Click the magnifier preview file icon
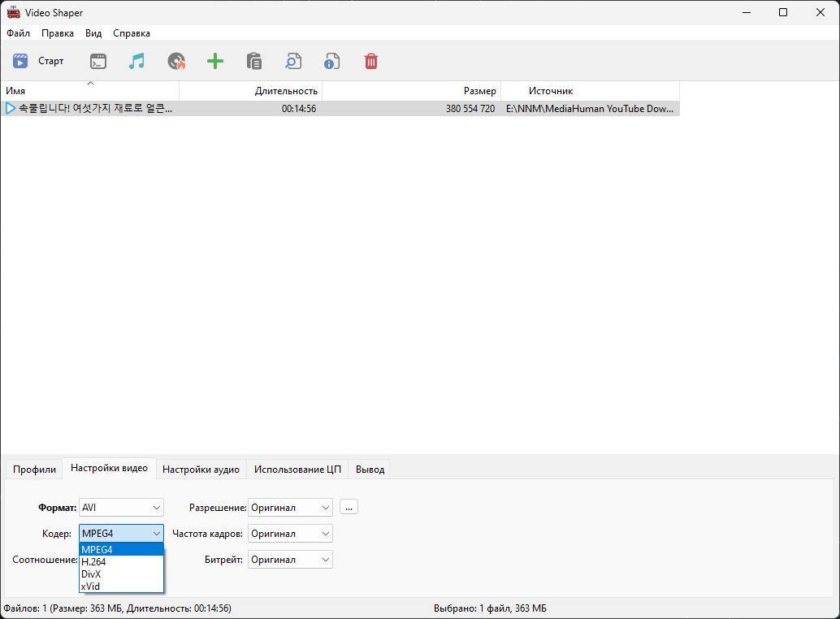Screen dimensions: 840x619 tap(293, 61)
